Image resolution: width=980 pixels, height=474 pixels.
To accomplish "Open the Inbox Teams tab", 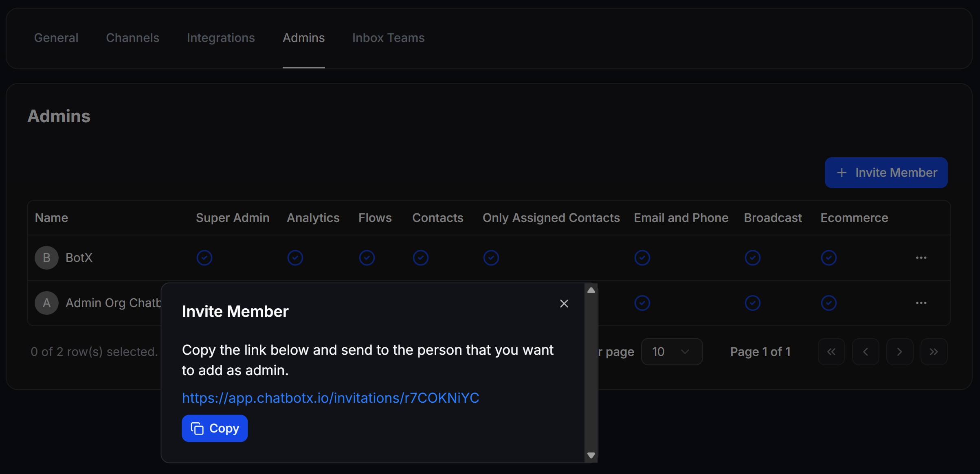I will (388, 38).
